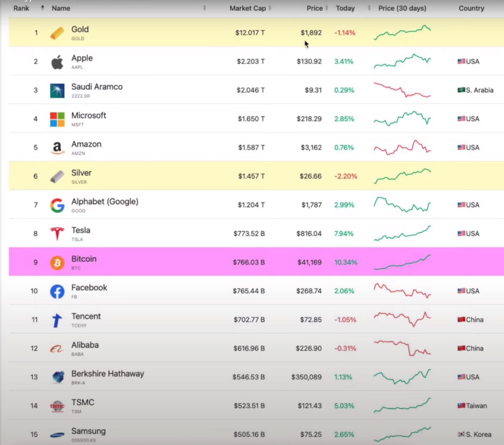
Task: Click the Saudi Aramco logo
Action: click(x=57, y=91)
